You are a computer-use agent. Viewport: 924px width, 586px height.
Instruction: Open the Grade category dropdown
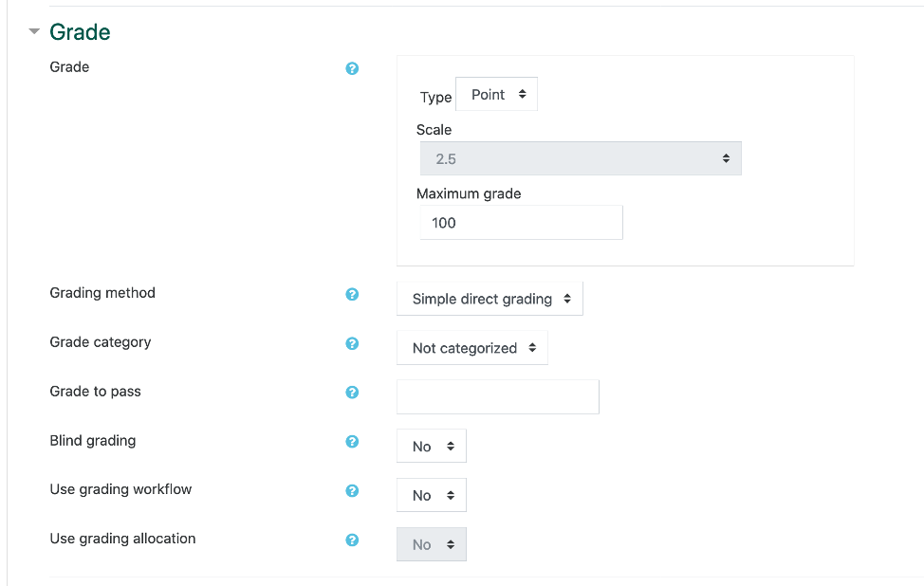tap(471, 347)
